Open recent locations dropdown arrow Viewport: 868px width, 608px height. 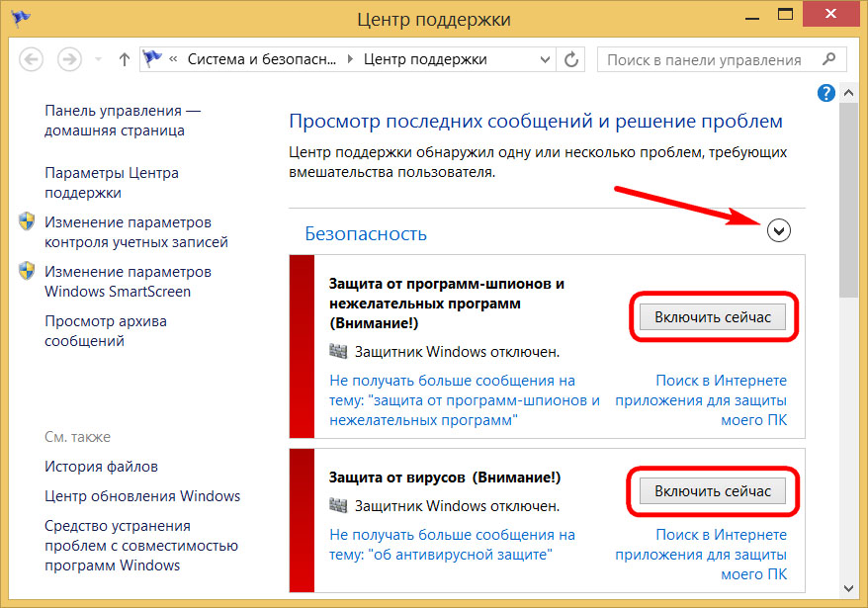point(98,59)
